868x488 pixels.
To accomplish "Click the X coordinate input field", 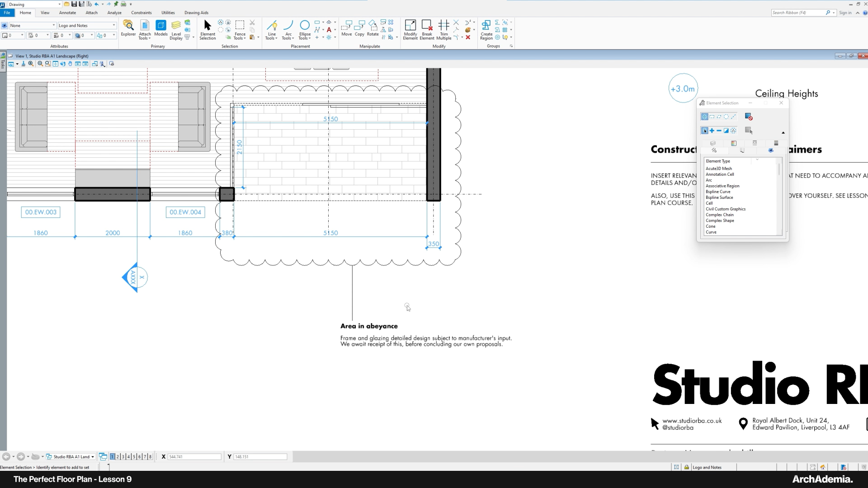I will [194, 457].
